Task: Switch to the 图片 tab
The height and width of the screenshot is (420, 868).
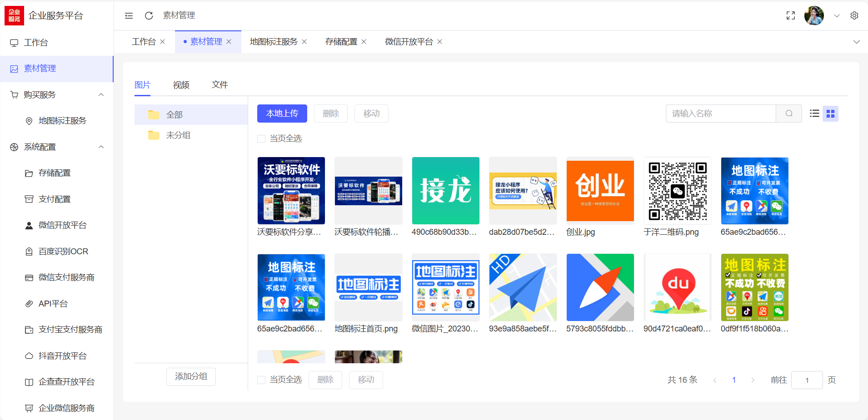Action: (x=142, y=85)
